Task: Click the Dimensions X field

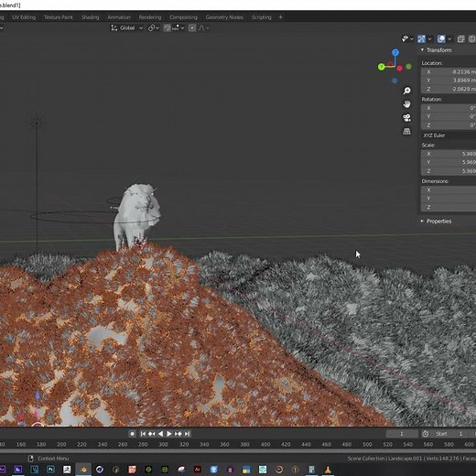Action: coord(449,189)
